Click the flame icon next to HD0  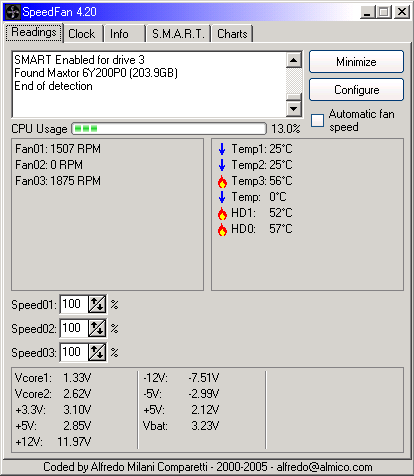pyautogui.click(x=222, y=229)
